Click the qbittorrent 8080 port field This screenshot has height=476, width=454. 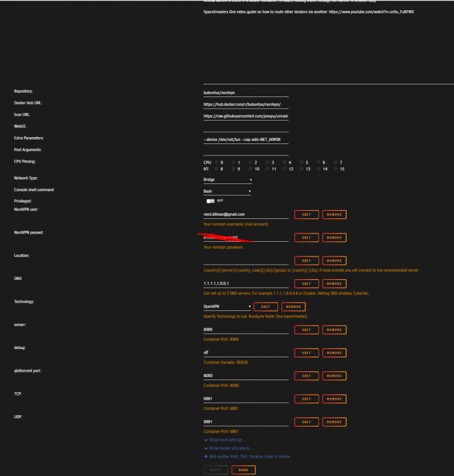(246, 376)
